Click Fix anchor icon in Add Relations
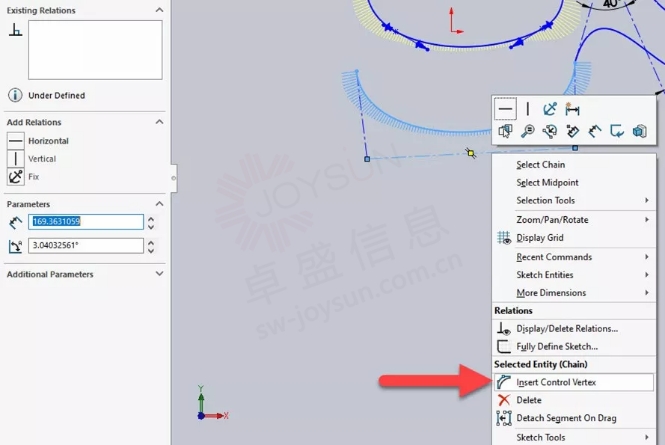The width and height of the screenshot is (665, 445). pyautogui.click(x=16, y=176)
